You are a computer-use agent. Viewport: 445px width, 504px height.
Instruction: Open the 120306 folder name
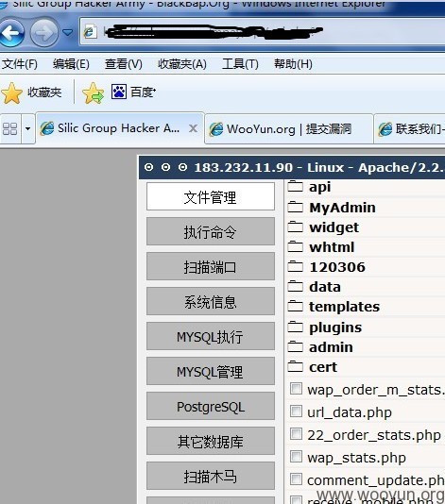click(x=337, y=267)
